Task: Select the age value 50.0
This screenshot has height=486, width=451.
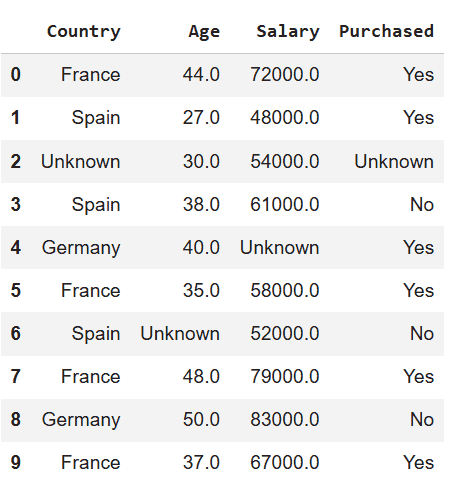Action: [201, 419]
